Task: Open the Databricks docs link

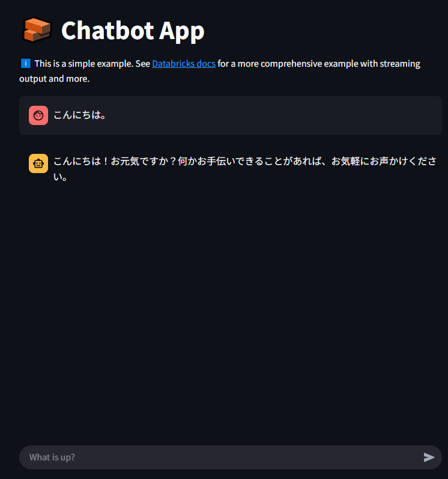Action: point(184,64)
